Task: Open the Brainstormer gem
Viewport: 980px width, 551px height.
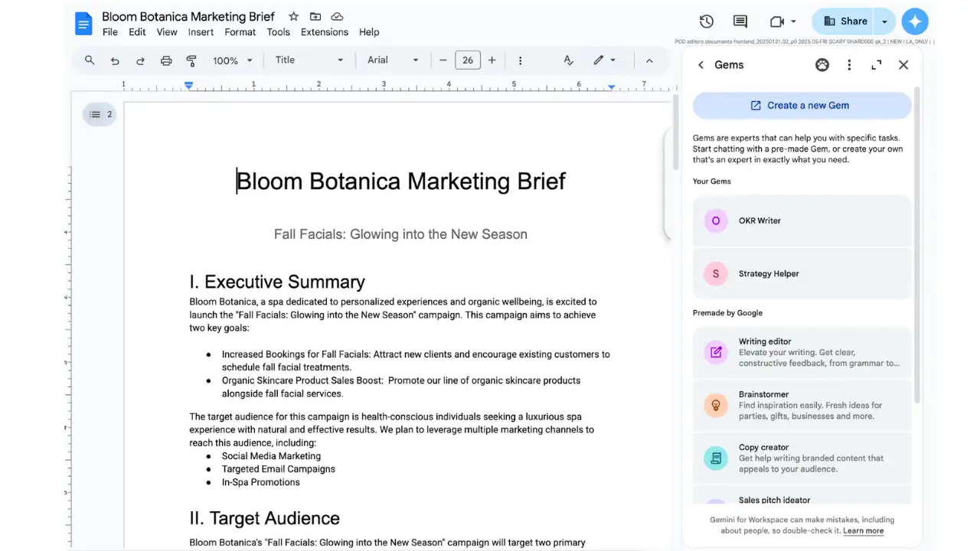Action: (802, 406)
